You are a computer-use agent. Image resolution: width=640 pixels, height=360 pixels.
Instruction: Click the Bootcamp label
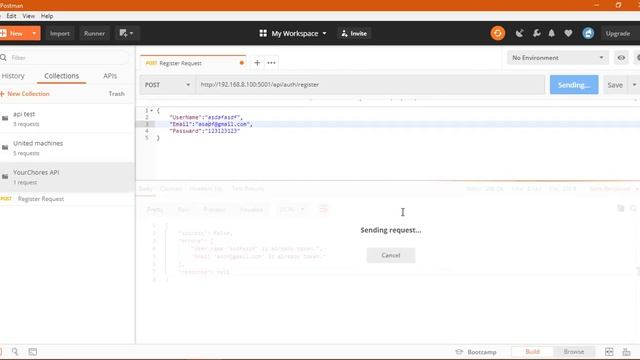point(482,352)
